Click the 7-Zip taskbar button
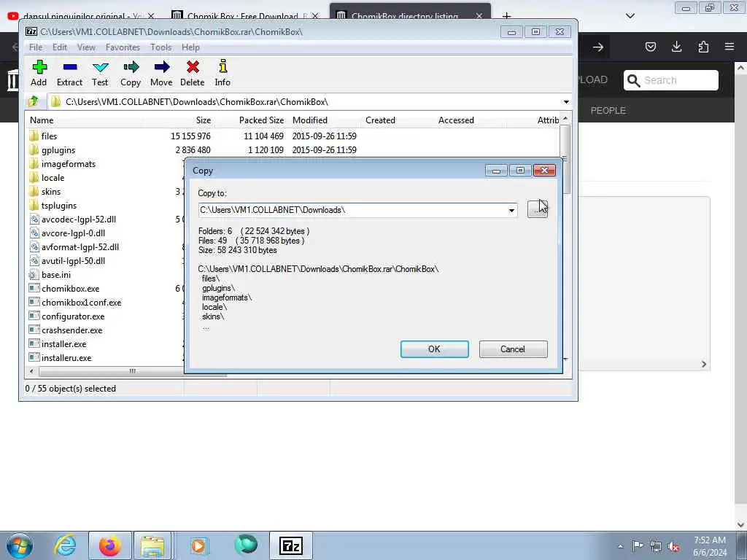The image size is (747, 560). click(291, 545)
